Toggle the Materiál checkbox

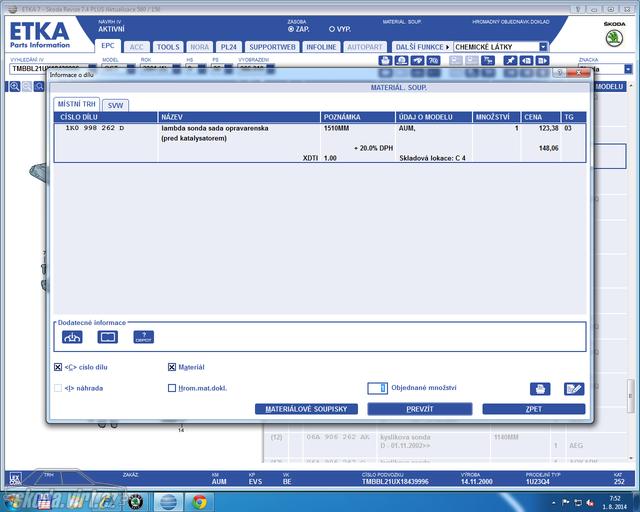tap(172, 367)
